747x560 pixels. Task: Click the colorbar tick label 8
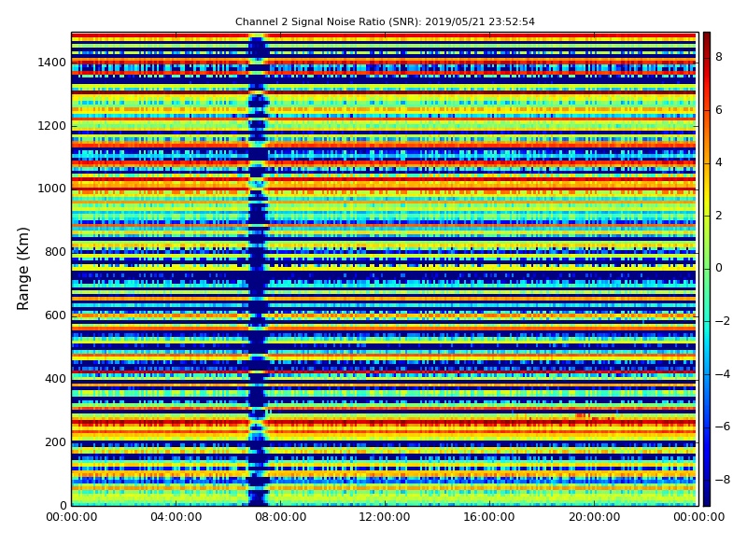pyautogui.click(x=719, y=57)
